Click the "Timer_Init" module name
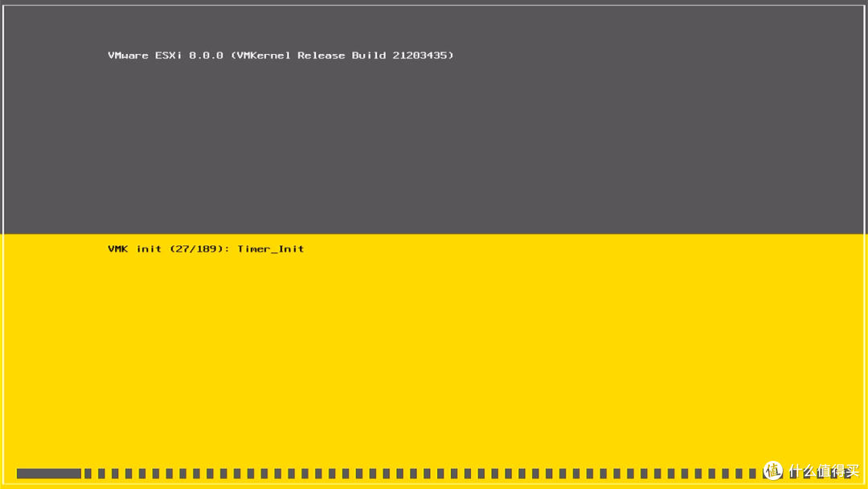Screen dimensions: 868x489 click(271, 249)
